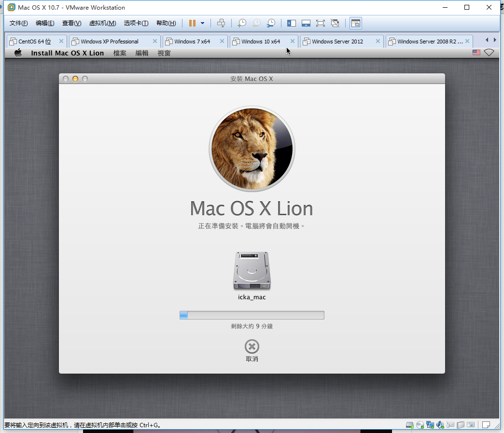Click the VMware Workstation title bar app icon

click(12, 7)
